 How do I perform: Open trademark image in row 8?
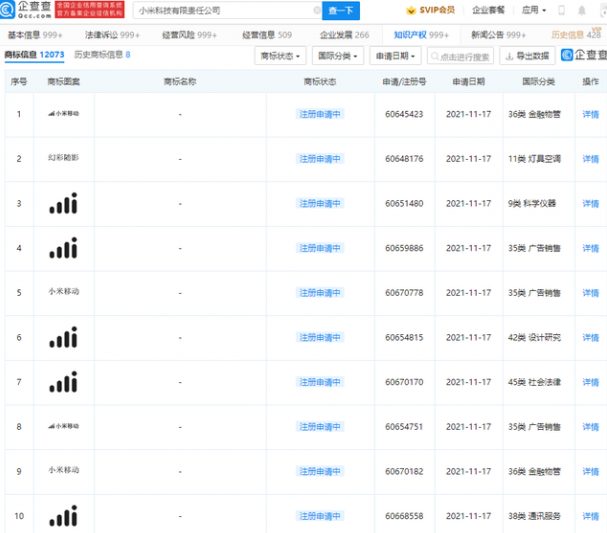coord(63,426)
